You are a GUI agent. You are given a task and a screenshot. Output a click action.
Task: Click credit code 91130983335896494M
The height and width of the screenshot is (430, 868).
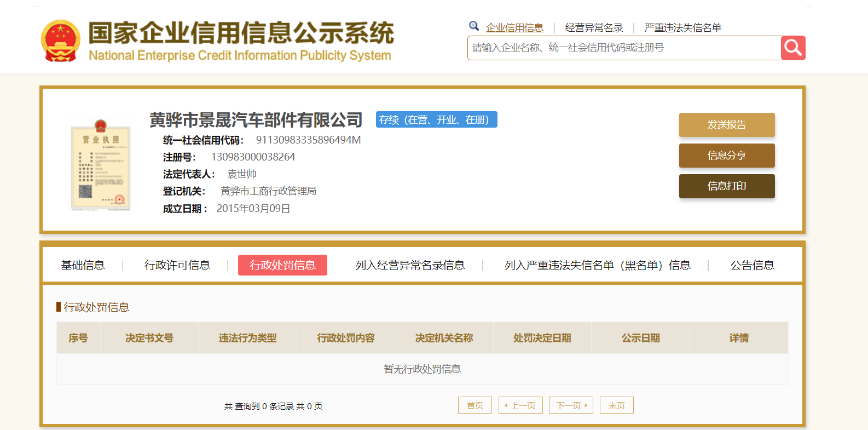pos(309,140)
